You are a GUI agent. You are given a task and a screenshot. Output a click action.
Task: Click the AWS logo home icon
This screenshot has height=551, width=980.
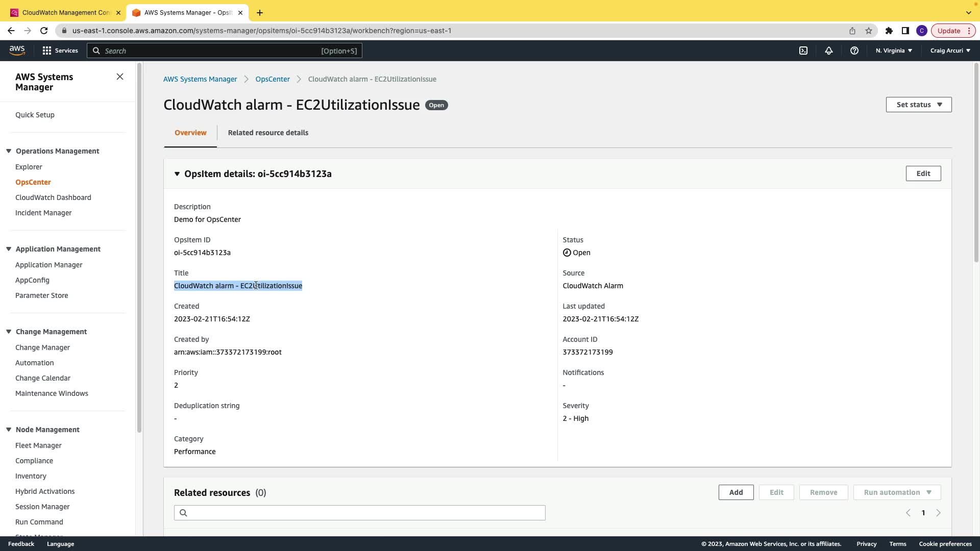pyautogui.click(x=17, y=50)
